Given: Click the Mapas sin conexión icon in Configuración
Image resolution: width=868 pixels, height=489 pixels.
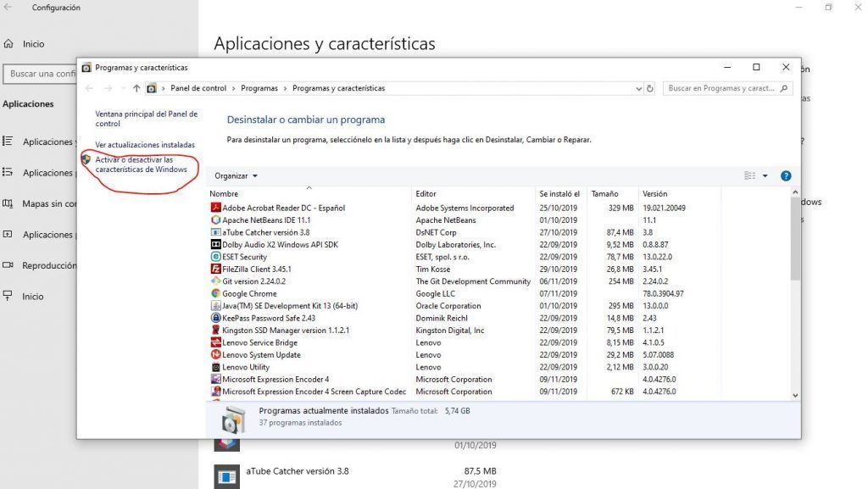Looking at the screenshot, I should click(8, 203).
